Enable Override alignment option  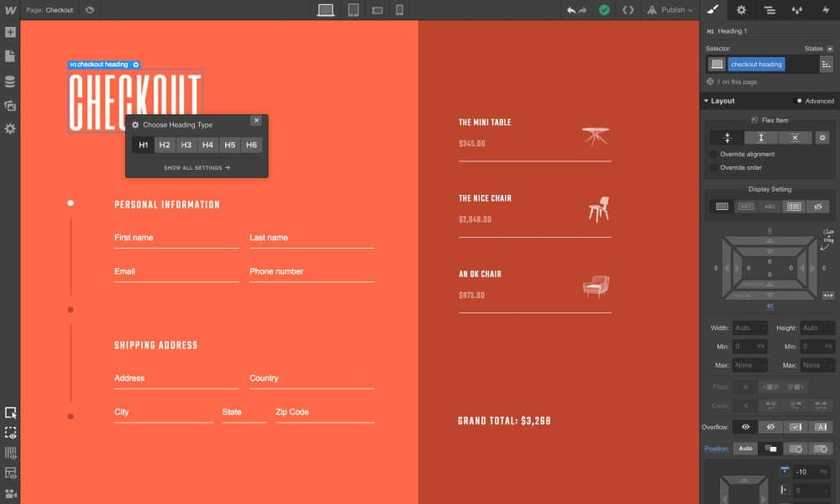714,155
